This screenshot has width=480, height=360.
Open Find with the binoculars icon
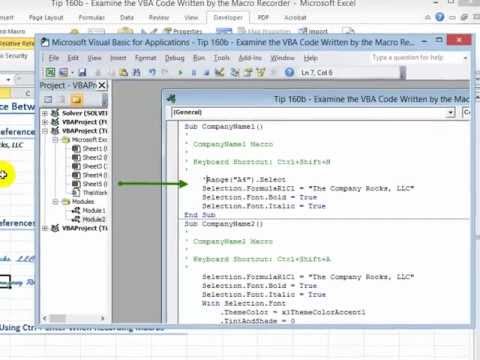[137, 72]
